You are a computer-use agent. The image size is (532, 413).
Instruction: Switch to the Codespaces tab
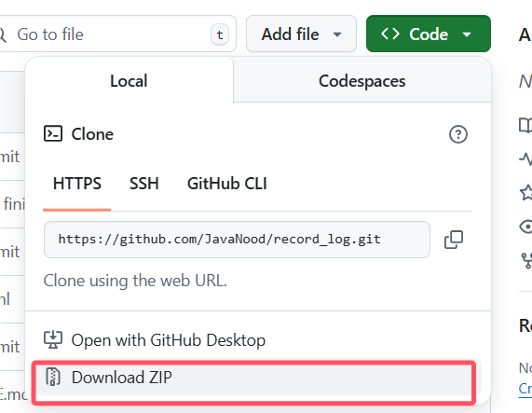pos(362,81)
